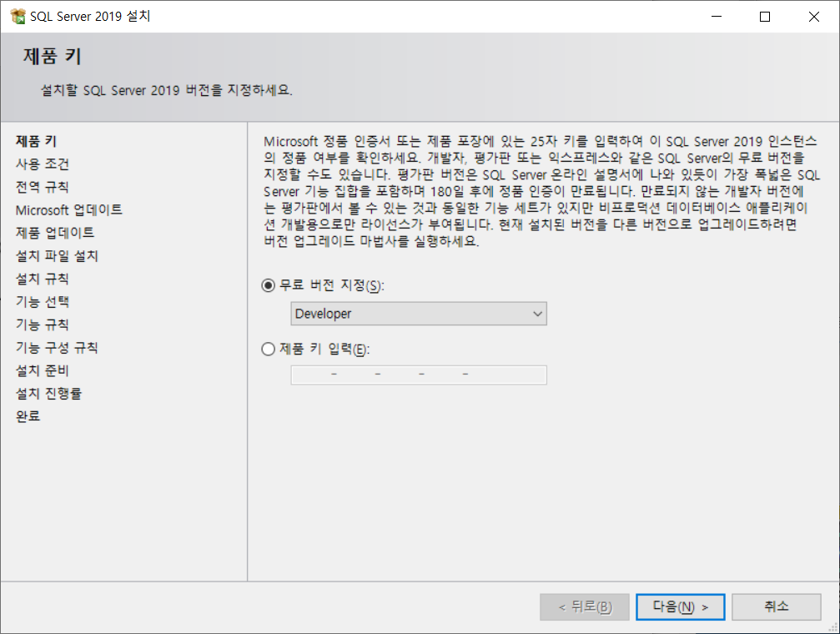Click the '제품 키' page heading
This screenshot has width=840, height=634.
pos(52,56)
